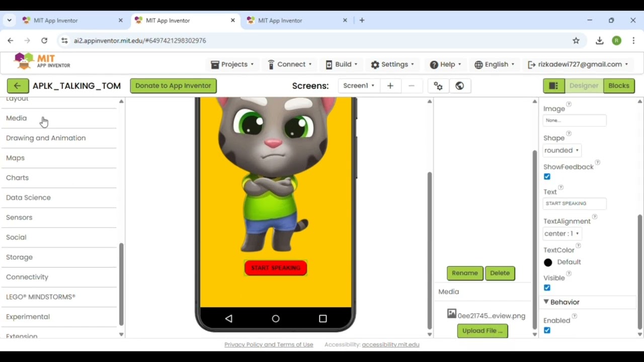Open help tooltip for Image property
This screenshot has width=644, height=362.
[569, 105]
